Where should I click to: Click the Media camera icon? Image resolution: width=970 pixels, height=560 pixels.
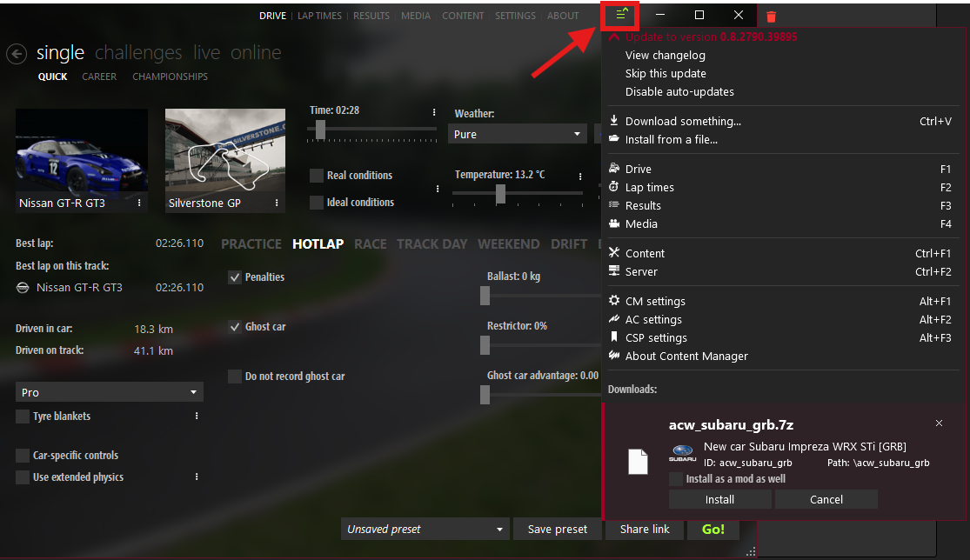pyautogui.click(x=613, y=223)
